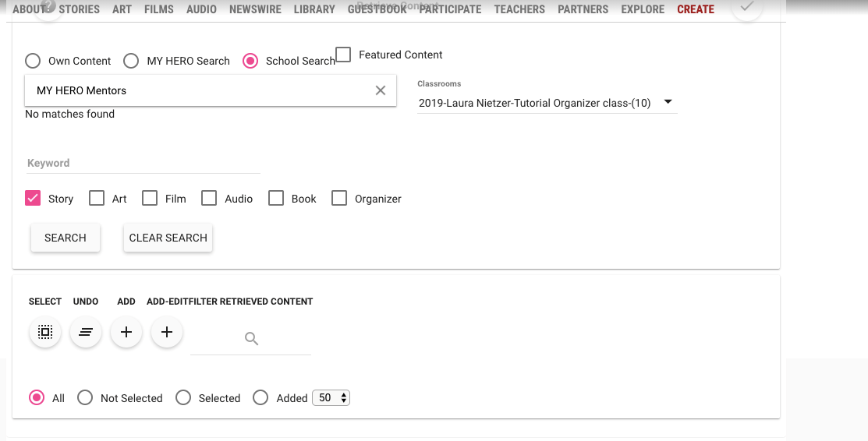Select the MY HERO Search radio button
This screenshot has height=441, width=868.
131,61
